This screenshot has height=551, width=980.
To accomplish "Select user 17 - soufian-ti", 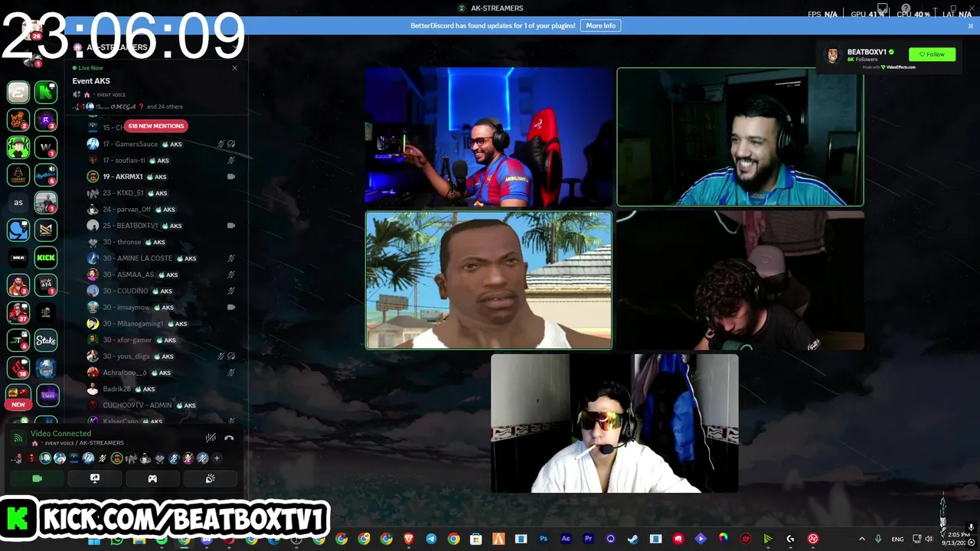I will tap(161, 160).
